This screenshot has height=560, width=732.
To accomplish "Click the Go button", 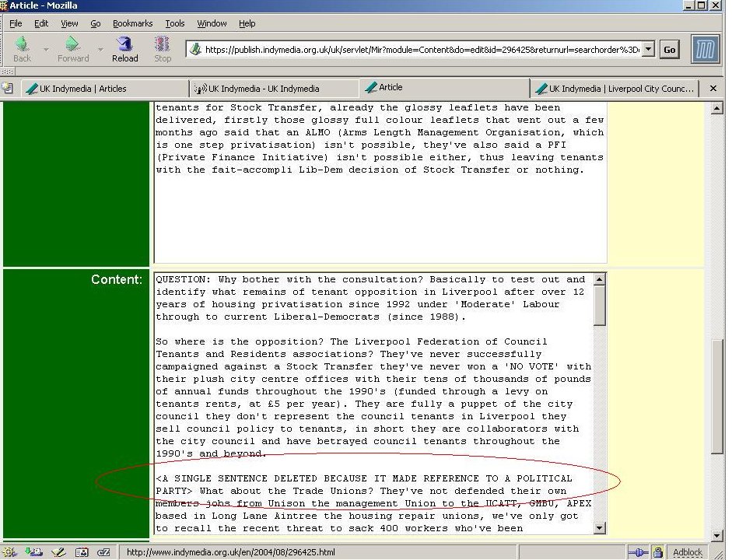I will (669, 49).
